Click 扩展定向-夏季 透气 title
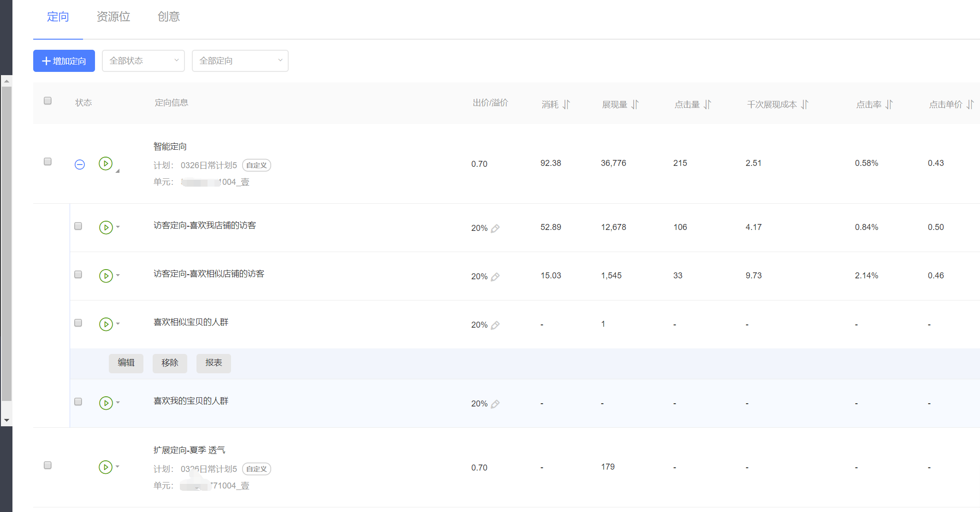The height and width of the screenshot is (512, 980). (189, 450)
